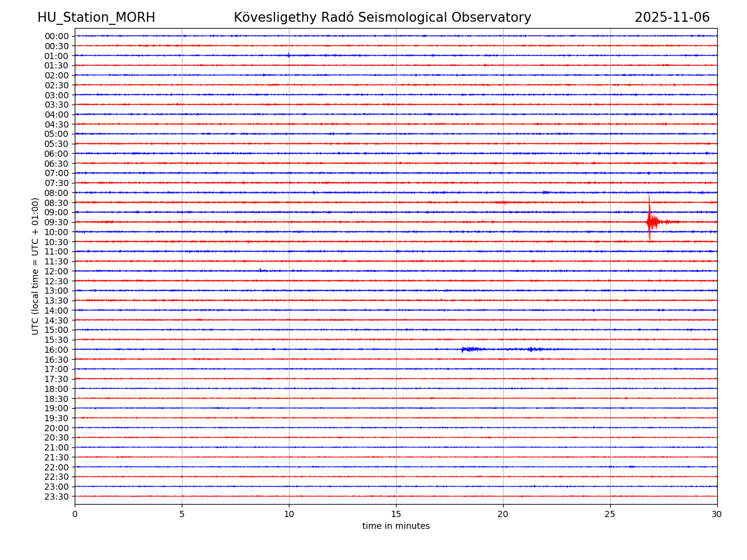Select the 09:30 row label
Image resolution: width=747 pixels, height=560 pixels.
[57, 222]
